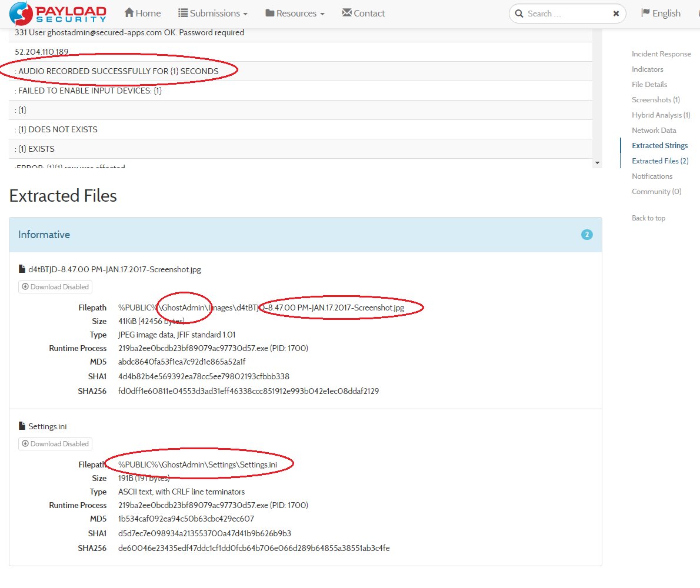Viewport: 700px width, 588px height.
Task: Click the Informative count badge 2
Action: tap(586, 235)
